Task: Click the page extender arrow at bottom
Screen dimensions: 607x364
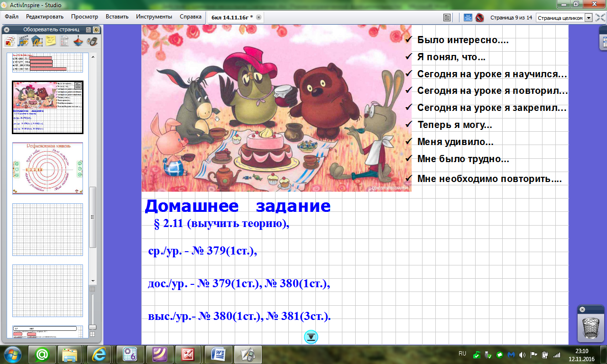Action: tap(311, 337)
